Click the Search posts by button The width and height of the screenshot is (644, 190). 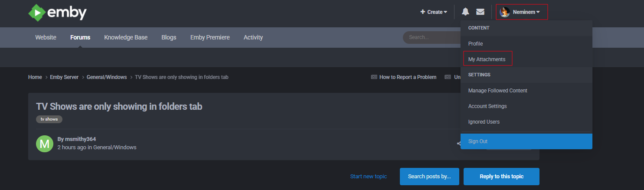pos(429,177)
